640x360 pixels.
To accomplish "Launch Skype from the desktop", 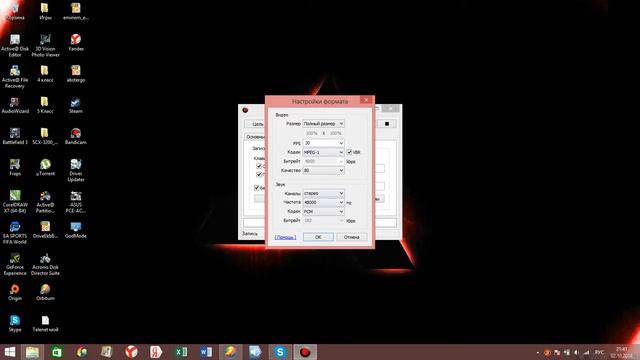I will point(15,323).
